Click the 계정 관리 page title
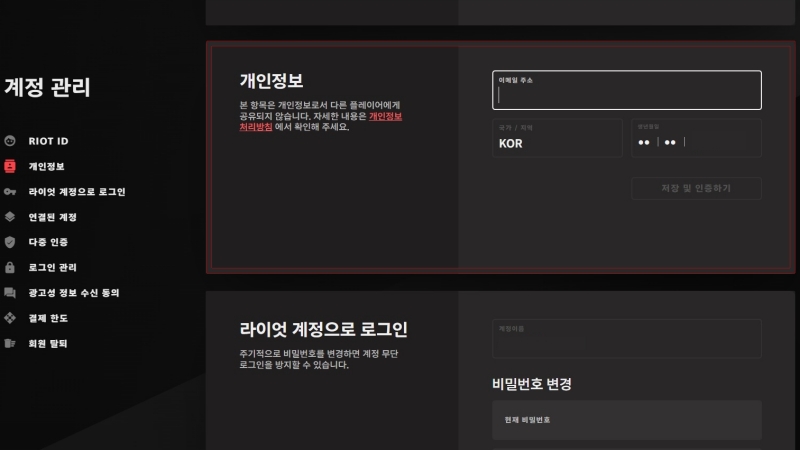Image resolution: width=800 pixels, height=450 pixels. (x=47, y=87)
